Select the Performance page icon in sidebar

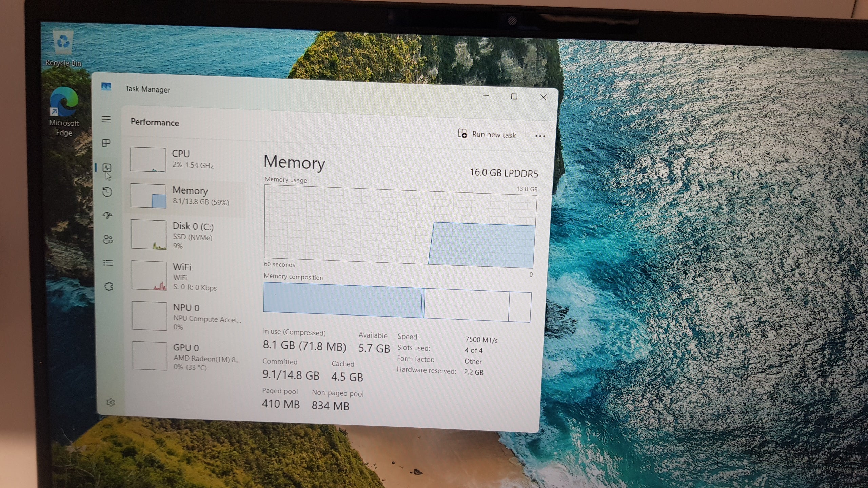[x=107, y=168]
